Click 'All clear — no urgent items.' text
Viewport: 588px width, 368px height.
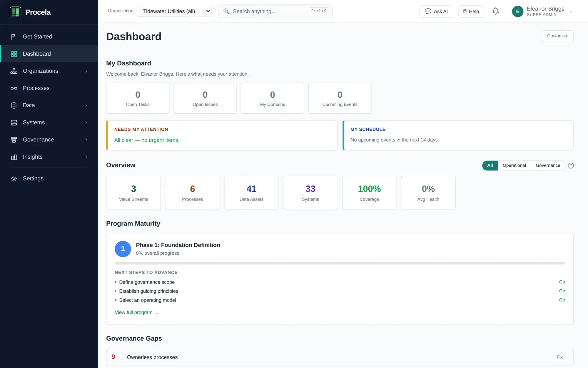[147, 140]
